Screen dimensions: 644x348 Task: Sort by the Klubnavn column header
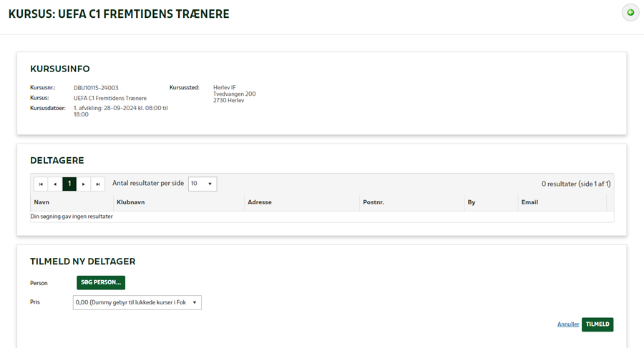[131, 202]
